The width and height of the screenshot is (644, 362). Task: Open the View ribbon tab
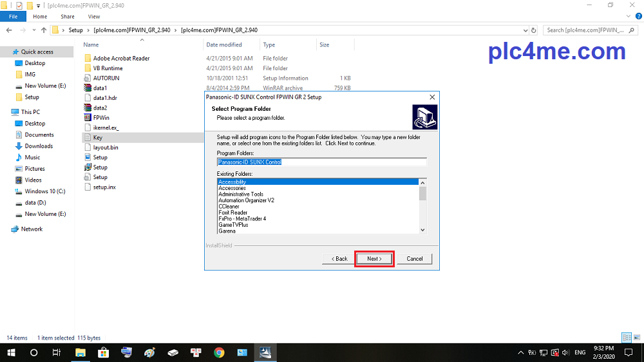coord(94,16)
